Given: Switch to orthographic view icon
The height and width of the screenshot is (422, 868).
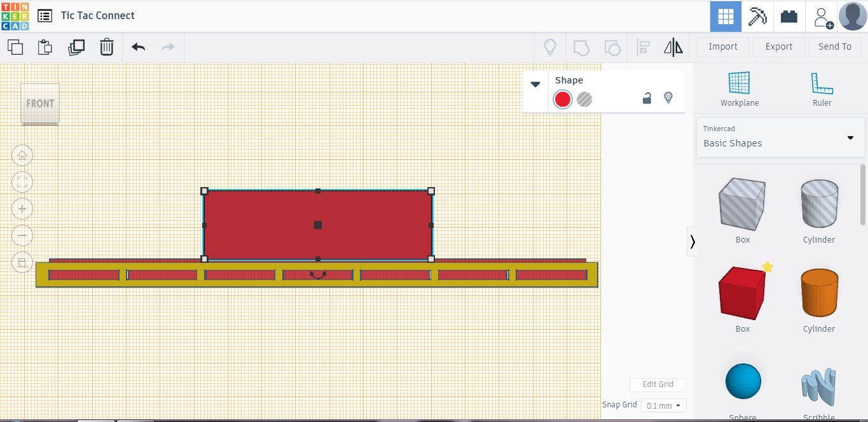Looking at the screenshot, I should tap(22, 262).
